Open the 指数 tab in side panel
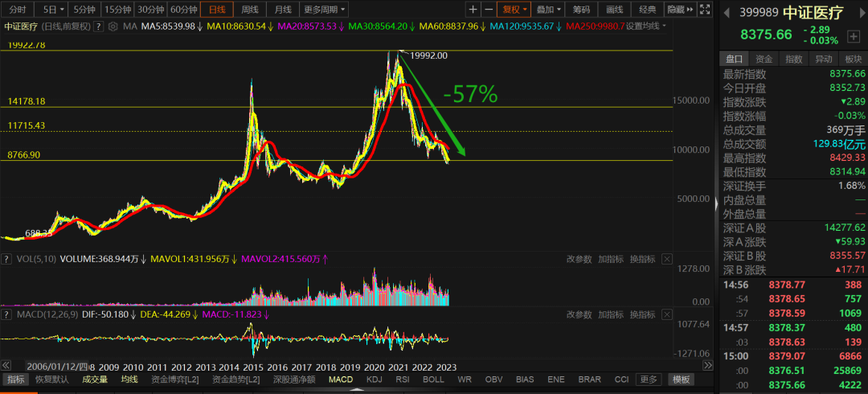This screenshot has height=394, width=868. pos(794,59)
